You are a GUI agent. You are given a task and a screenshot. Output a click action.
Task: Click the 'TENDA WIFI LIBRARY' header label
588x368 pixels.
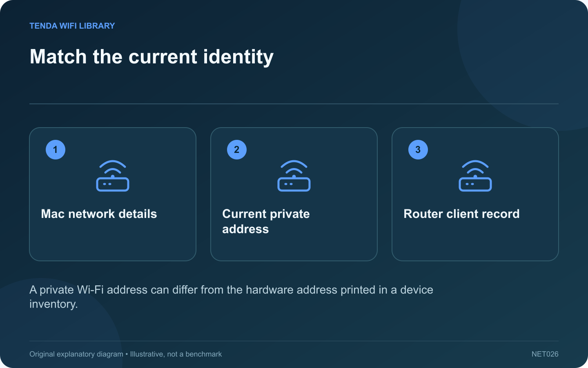point(72,26)
